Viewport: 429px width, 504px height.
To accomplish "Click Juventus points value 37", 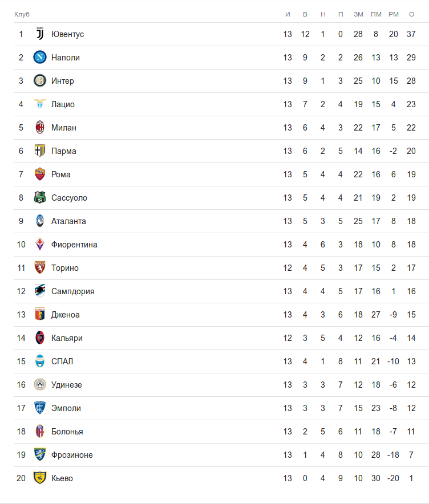I will coord(411,34).
